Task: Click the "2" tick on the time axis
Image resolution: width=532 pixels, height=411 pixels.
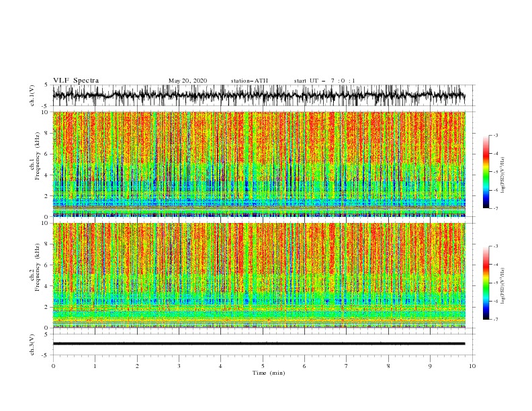Action: (137, 366)
